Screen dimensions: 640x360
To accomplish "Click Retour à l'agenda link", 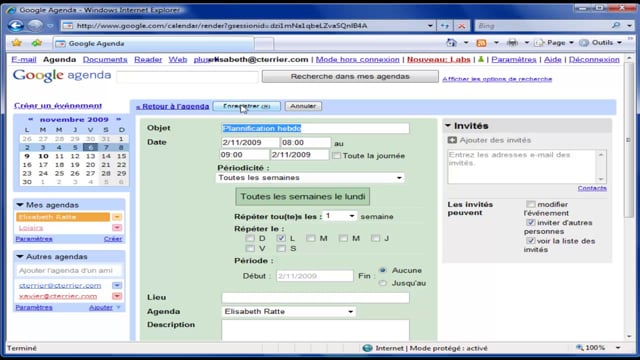I will 172,106.
